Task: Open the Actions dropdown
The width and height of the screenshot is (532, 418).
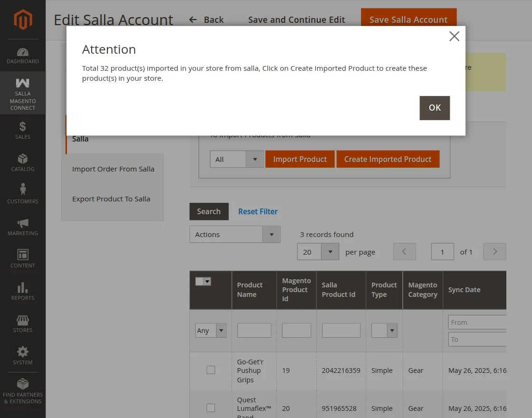Action: 235,235
